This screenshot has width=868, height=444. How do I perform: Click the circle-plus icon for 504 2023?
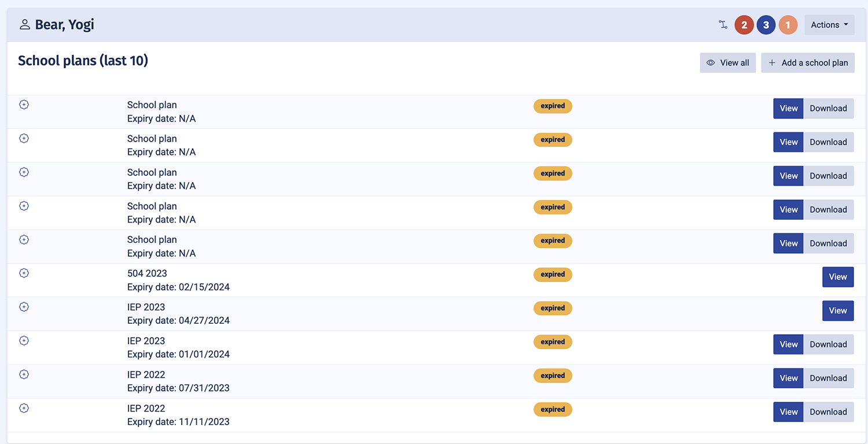[x=24, y=273]
